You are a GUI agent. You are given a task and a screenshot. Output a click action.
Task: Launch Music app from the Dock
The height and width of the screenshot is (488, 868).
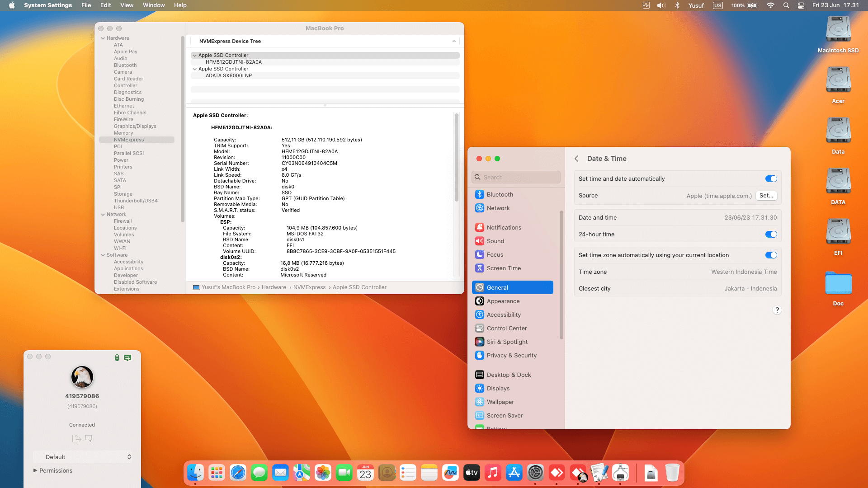click(493, 473)
